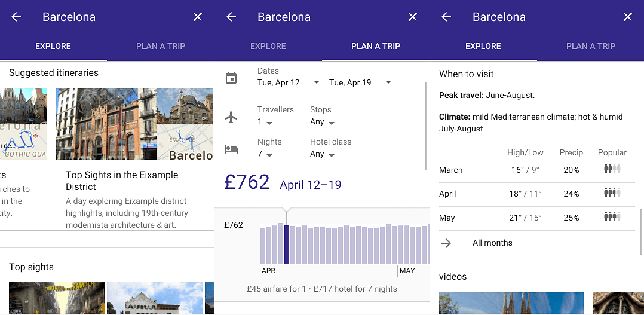Image resolution: width=644 pixels, height=315 pixels.
Task: Open the All months climate link
Action: click(x=492, y=243)
